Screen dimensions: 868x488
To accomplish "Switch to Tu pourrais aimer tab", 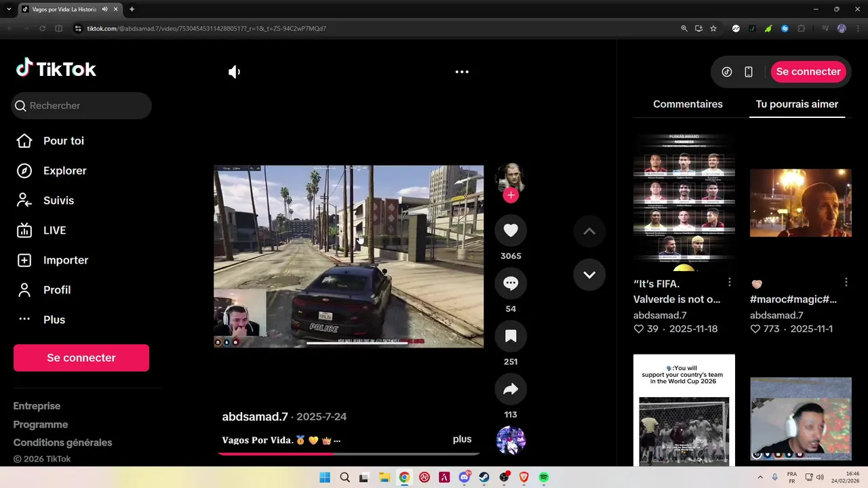I will pyautogui.click(x=797, y=104).
